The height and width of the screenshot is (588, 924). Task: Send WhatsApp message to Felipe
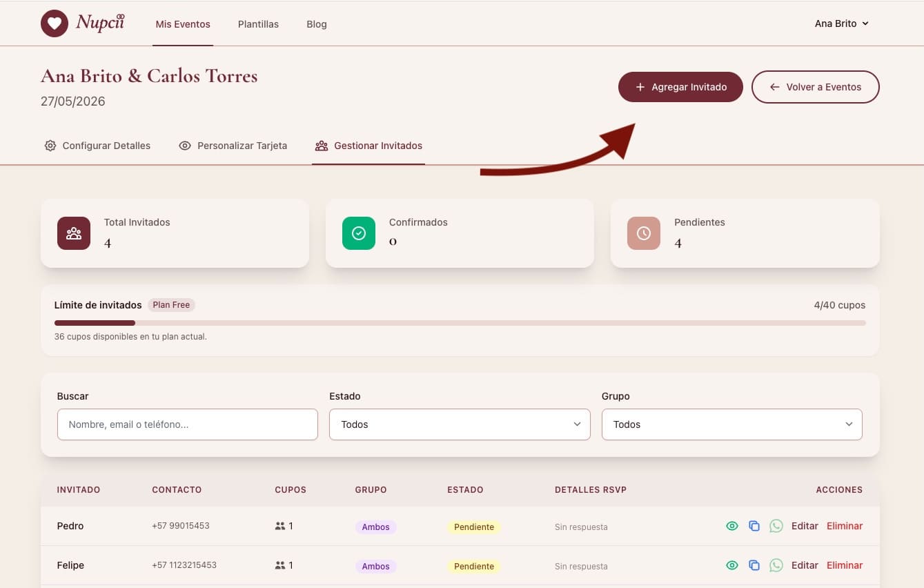click(x=776, y=565)
